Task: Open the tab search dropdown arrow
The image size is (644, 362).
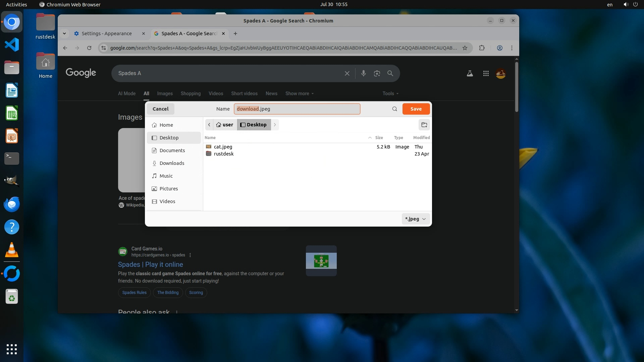Action: pyautogui.click(x=64, y=34)
